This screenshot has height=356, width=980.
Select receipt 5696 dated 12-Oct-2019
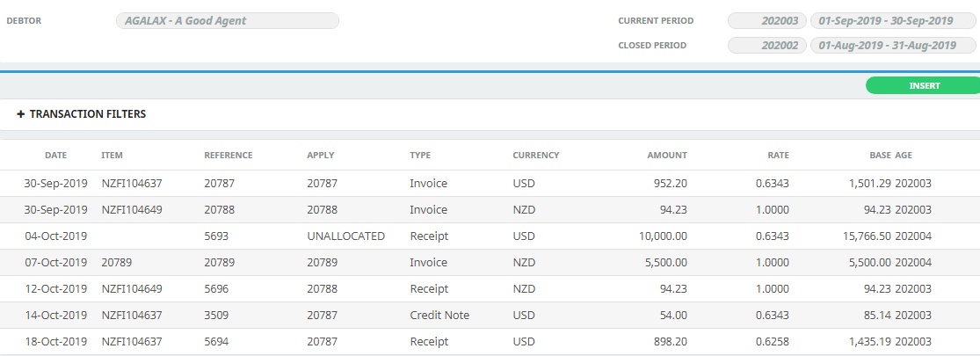[490, 289]
